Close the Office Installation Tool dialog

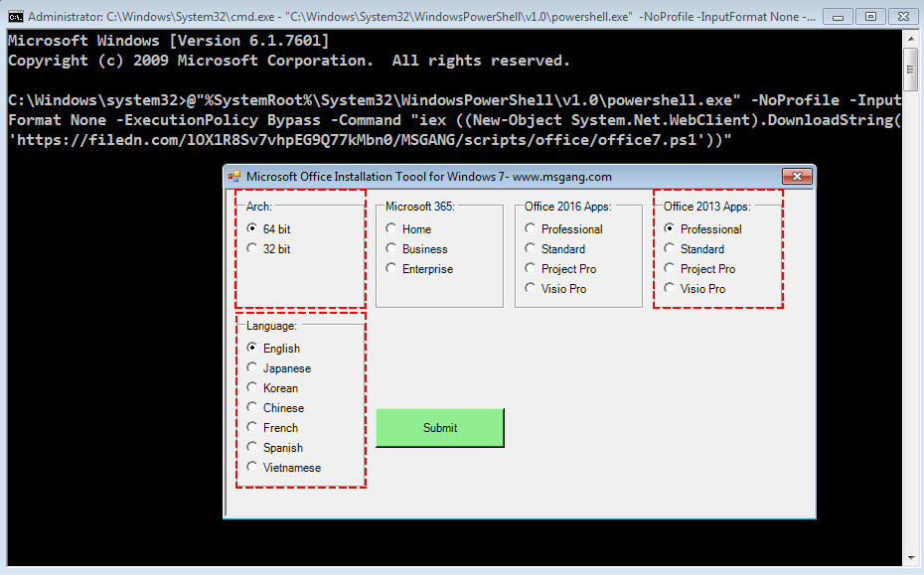[x=797, y=176]
